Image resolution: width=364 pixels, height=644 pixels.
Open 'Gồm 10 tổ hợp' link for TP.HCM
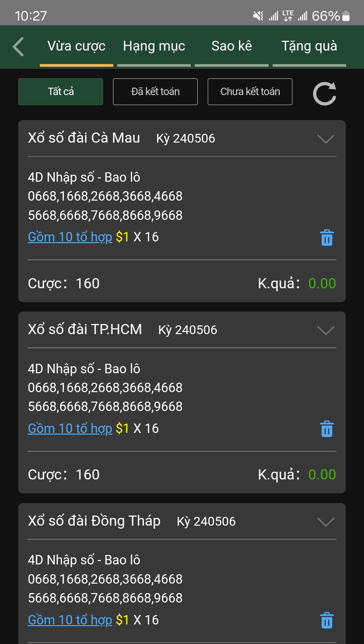click(70, 429)
